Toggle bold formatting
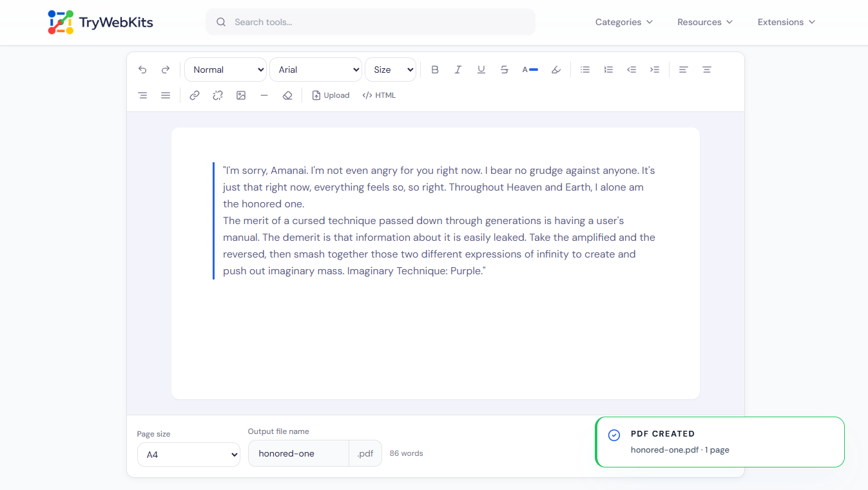The width and height of the screenshot is (868, 490). tap(435, 70)
